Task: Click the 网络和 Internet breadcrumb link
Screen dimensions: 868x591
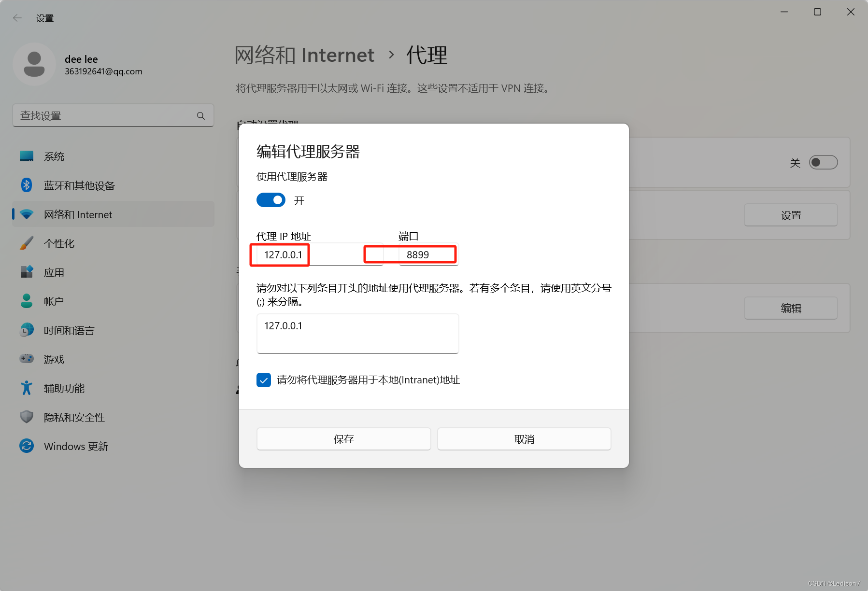Action: pos(304,55)
